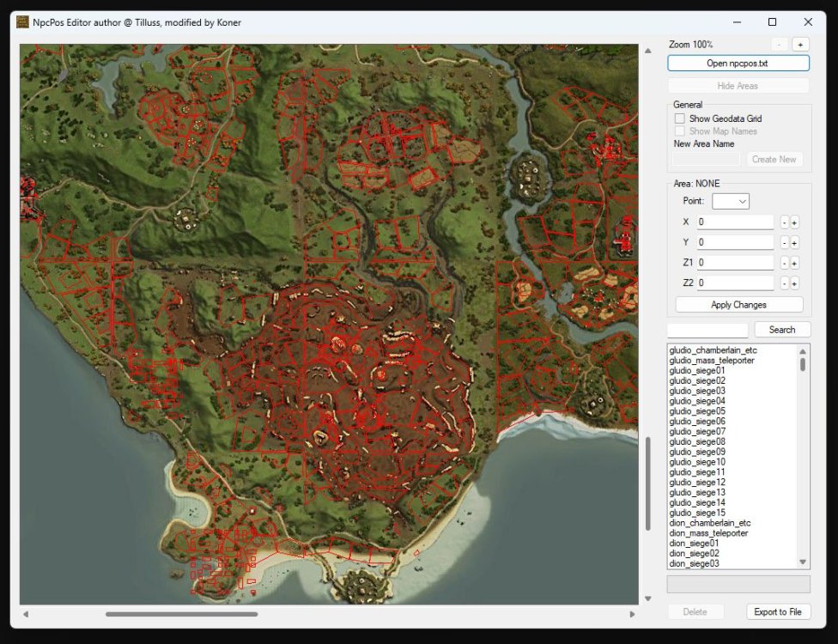Click map horizontal scroll left arrow
Viewport: 838px width, 644px height.
(26, 614)
